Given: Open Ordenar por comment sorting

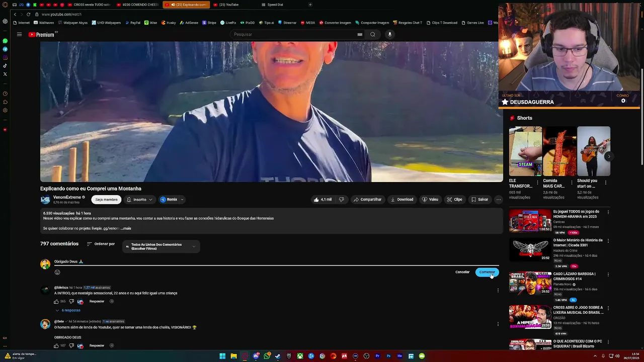Looking at the screenshot, I should (101, 244).
